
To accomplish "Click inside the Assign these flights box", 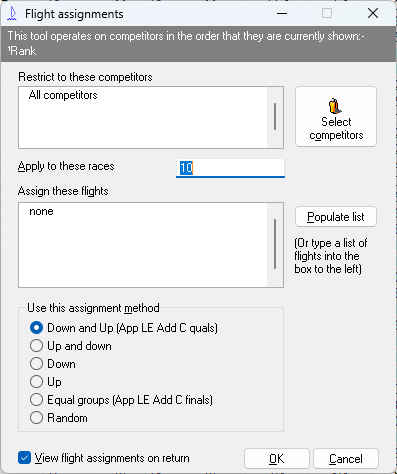I will (143, 245).
